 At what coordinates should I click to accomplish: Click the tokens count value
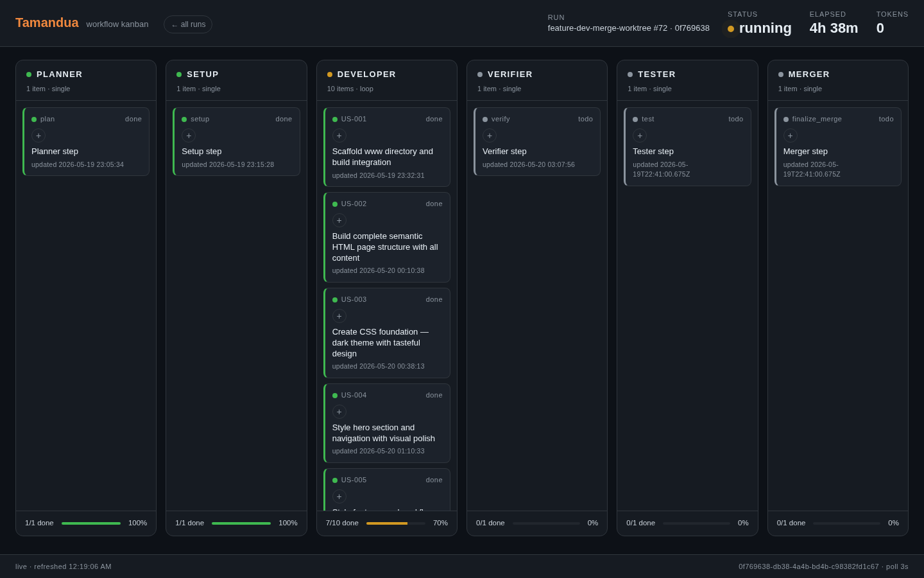coord(880,28)
